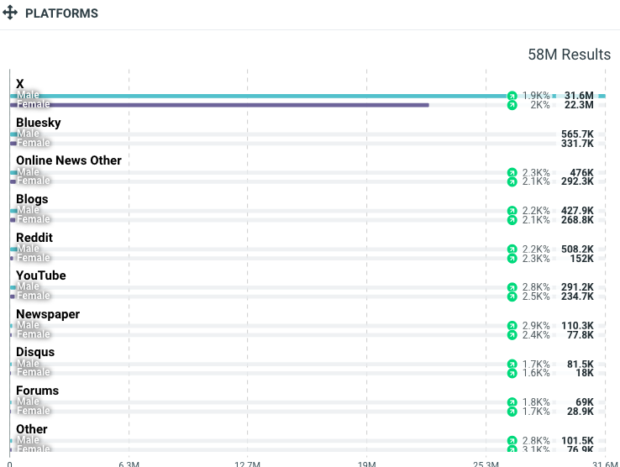Screen dimensions: 620x467
Task: Click the 2K% change for X Female
Action: [x=540, y=105]
